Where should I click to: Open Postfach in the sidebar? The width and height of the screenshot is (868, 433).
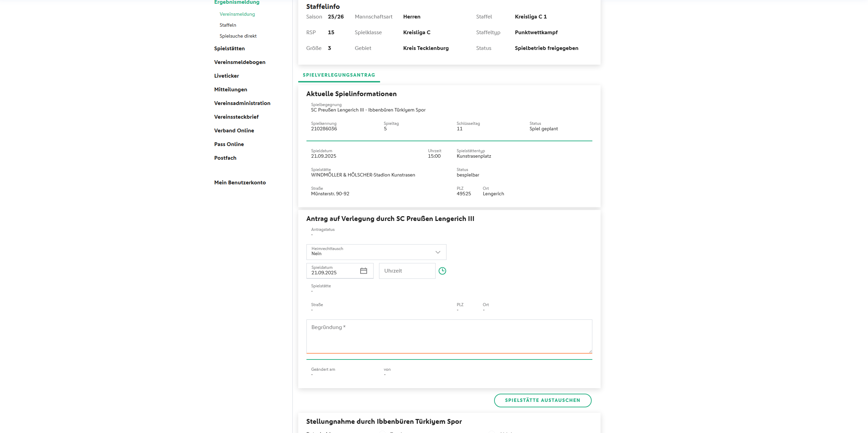225,158
